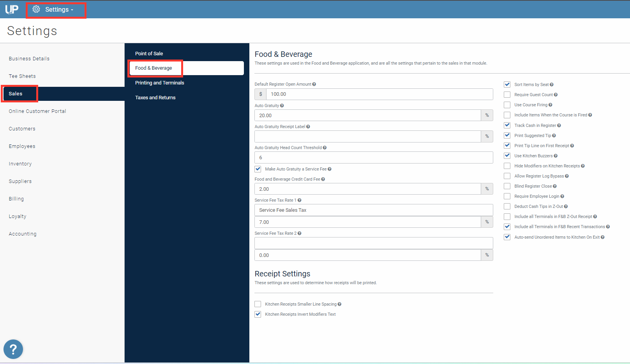Screen dimensions: 630x364
Task: Click help icon beside Default Register Open Amount
Action: point(314,84)
